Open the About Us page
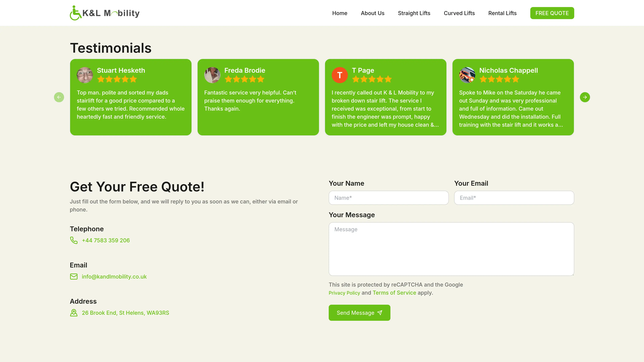Viewport: 644px width, 362px height. pos(372,13)
